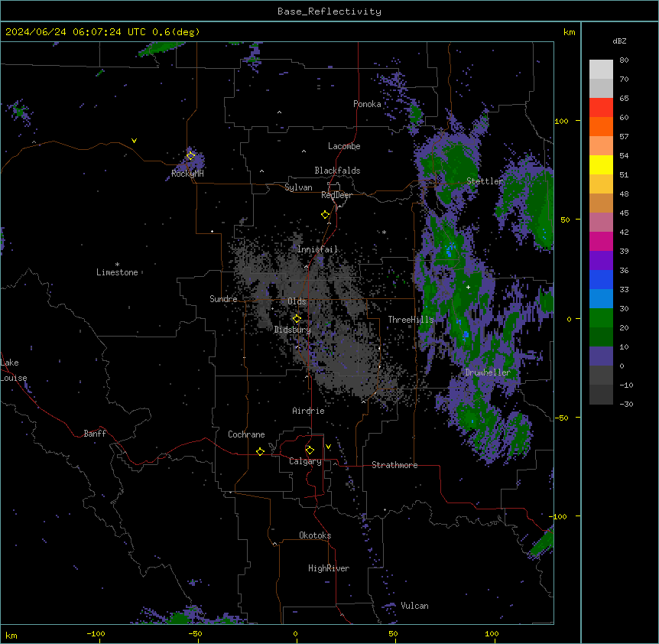Click the -30 value in dBZ legend
659x644 pixels.
[626, 404]
